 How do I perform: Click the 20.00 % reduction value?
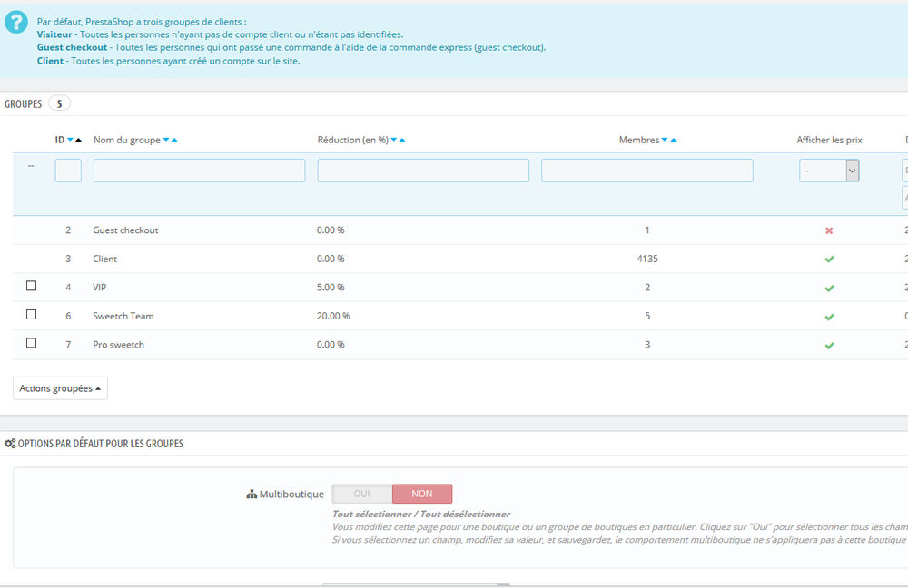333,316
